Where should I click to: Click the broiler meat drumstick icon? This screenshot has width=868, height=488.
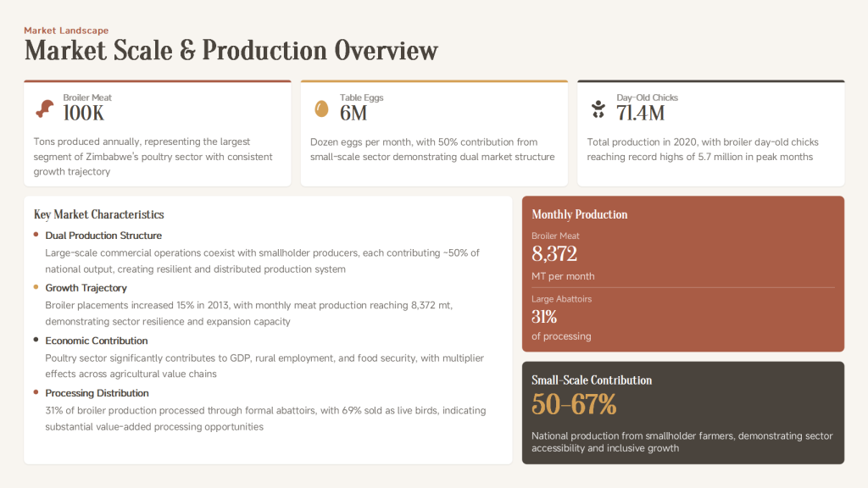click(x=44, y=108)
